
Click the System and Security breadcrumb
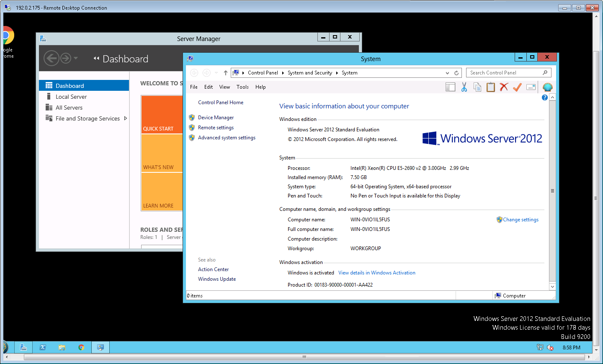coord(310,73)
